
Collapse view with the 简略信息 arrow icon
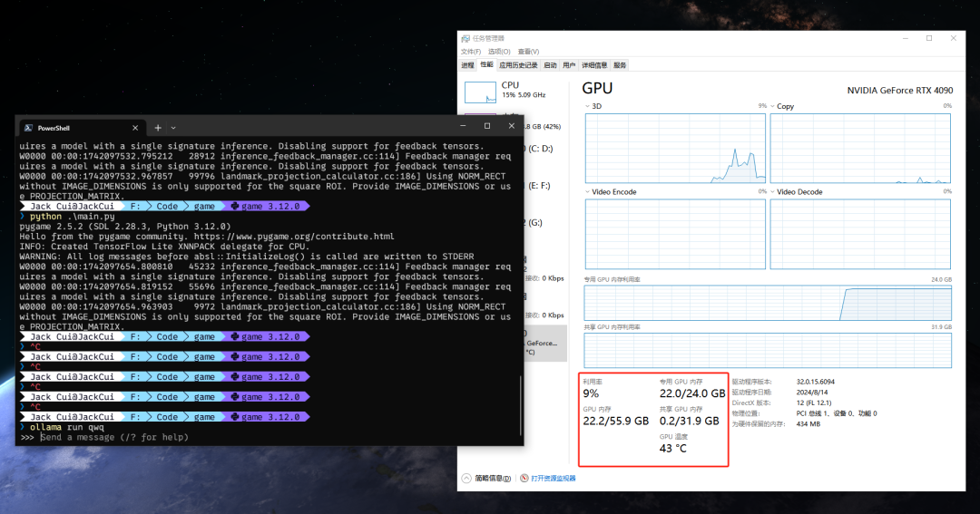point(466,479)
